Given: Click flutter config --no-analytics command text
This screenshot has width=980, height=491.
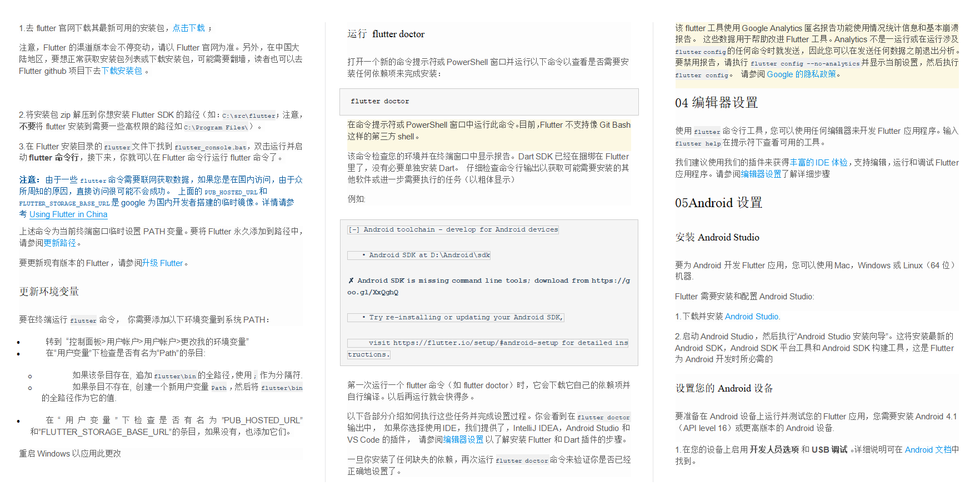Looking at the screenshot, I should pos(805,63).
